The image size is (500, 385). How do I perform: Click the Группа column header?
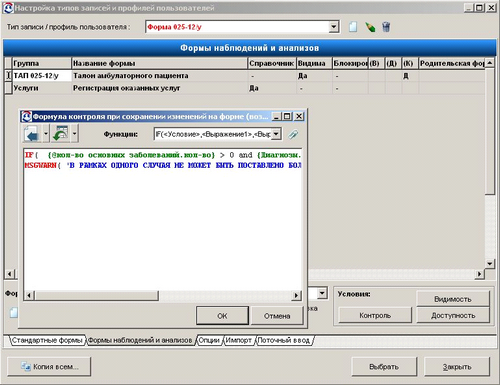tap(42, 63)
